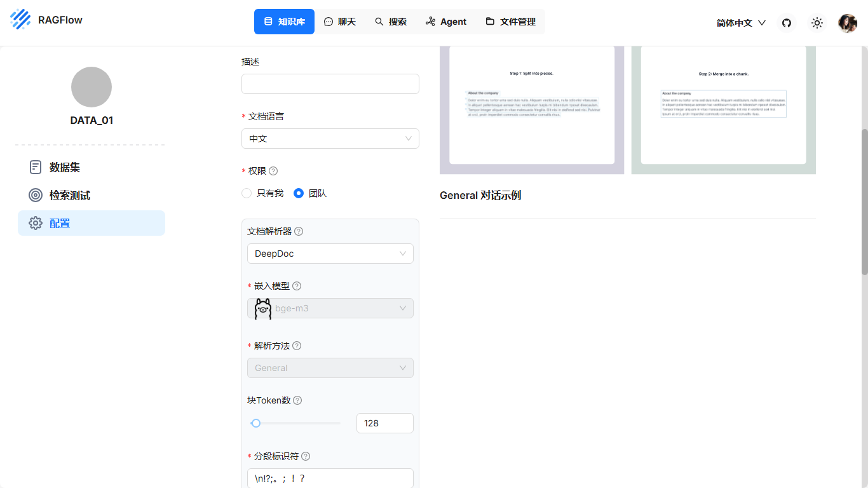Click help icon beside 分段标识符
Viewport: 868px width, 488px height.
point(306,456)
